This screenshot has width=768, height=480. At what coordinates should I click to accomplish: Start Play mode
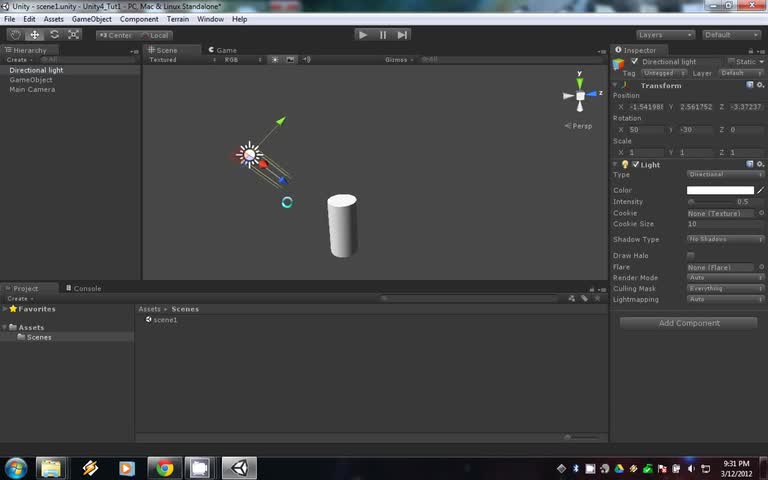click(x=363, y=35)
